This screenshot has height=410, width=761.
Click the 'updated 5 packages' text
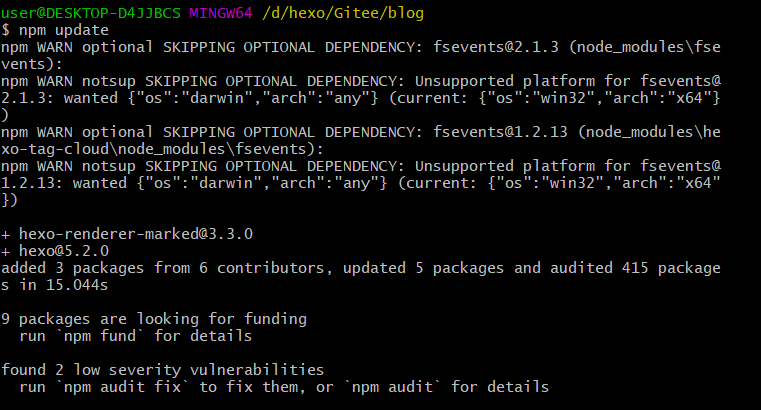click(423, 268)
